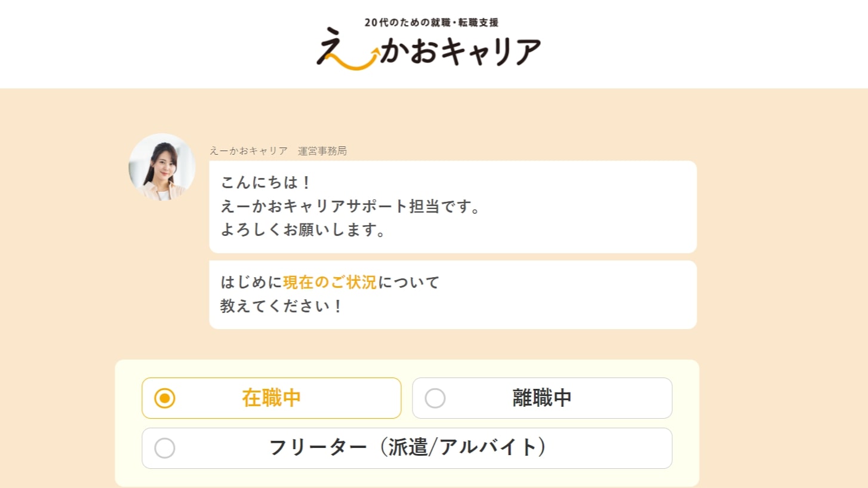This screenshot has height=488, width=868.
Task: Select the 在職中 radio circle
Action: (x=165, y=398)
